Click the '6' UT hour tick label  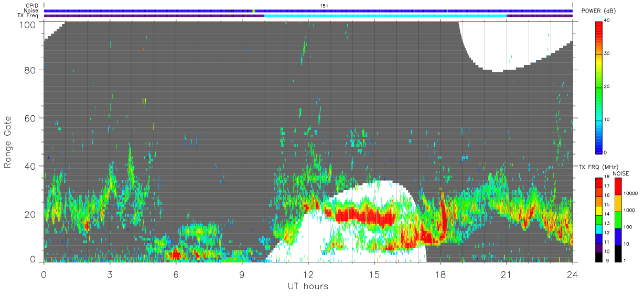[176, 274]
